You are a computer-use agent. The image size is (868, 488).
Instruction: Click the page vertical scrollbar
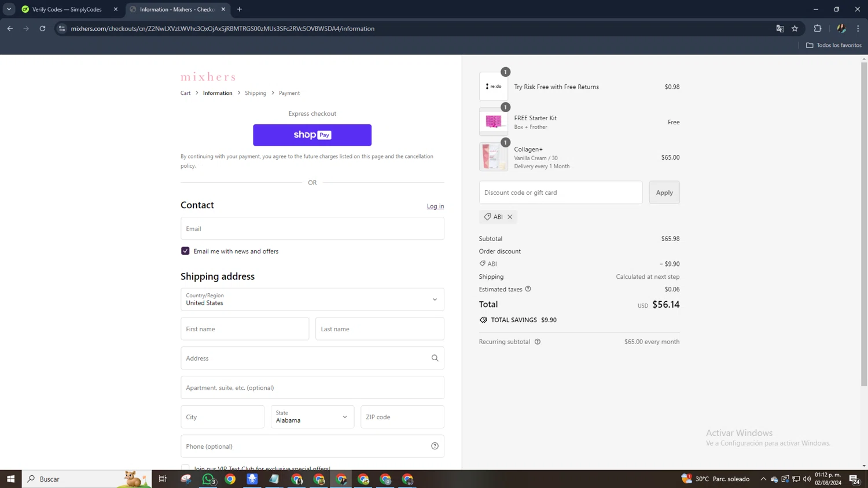click(864, 224)
